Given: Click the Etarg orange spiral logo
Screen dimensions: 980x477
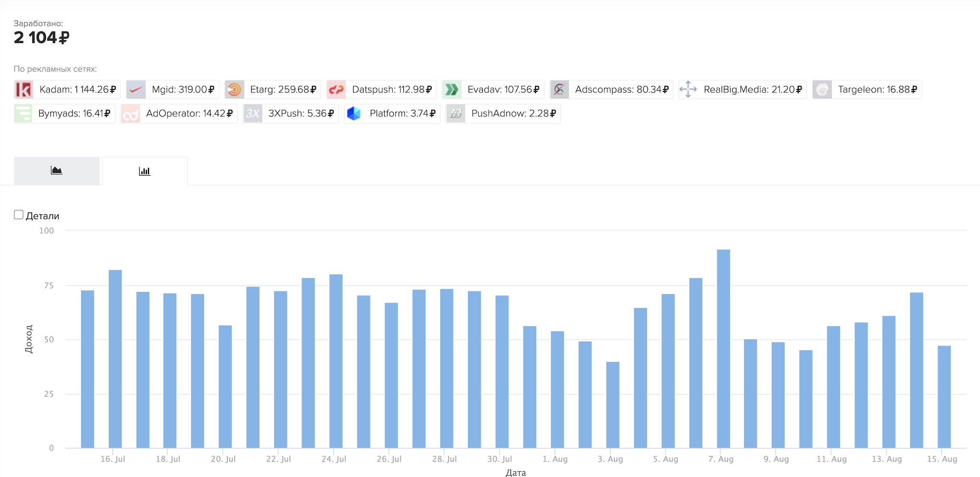Looking at the screenshot, I should pos(234,89).
